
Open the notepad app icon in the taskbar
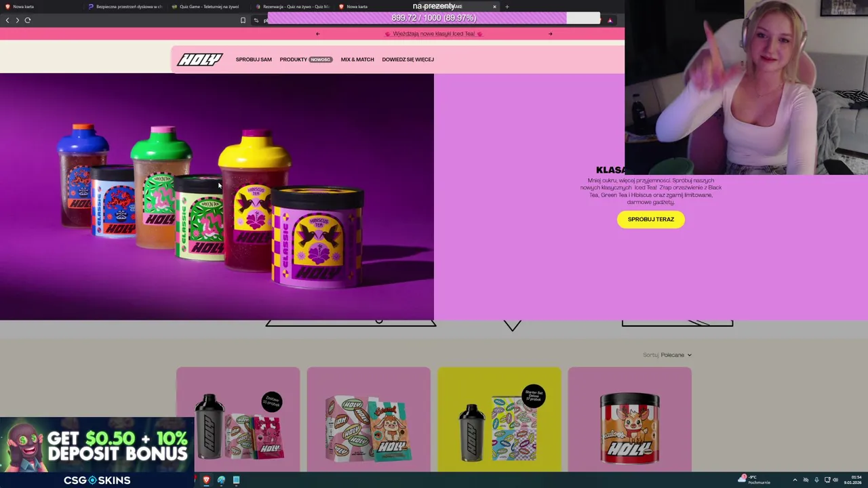[x=236, y=480]
